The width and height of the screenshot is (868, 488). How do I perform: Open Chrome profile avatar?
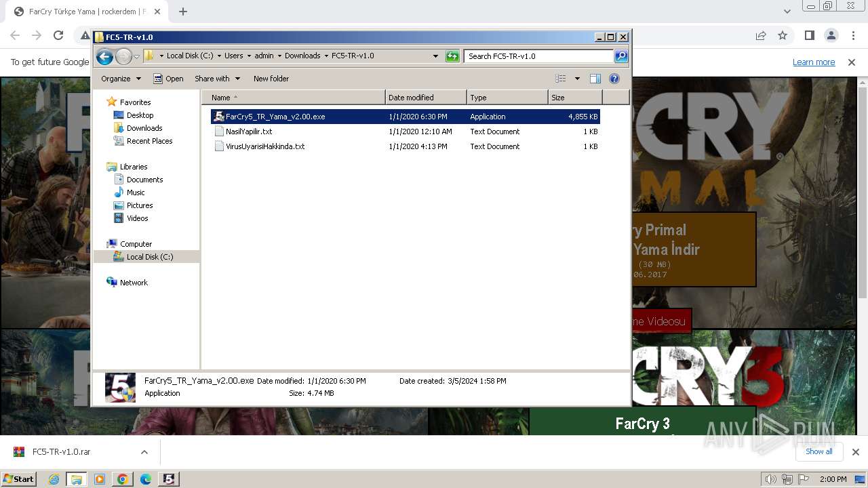[x=831, y=35]
